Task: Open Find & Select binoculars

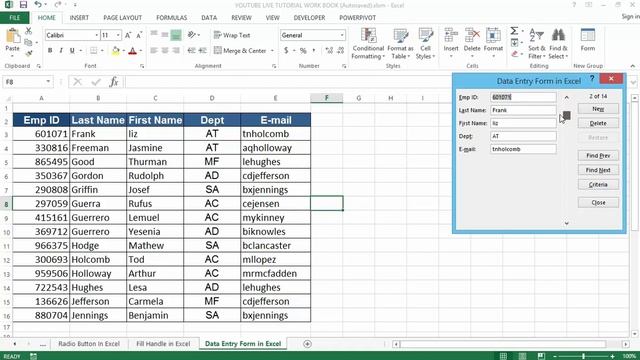Action: click(x=558, y=43)
